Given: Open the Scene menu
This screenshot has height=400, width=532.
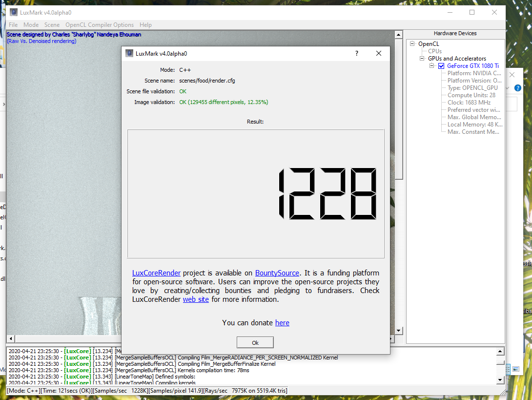Looking at the screenshot, I should tap(52, 25).
